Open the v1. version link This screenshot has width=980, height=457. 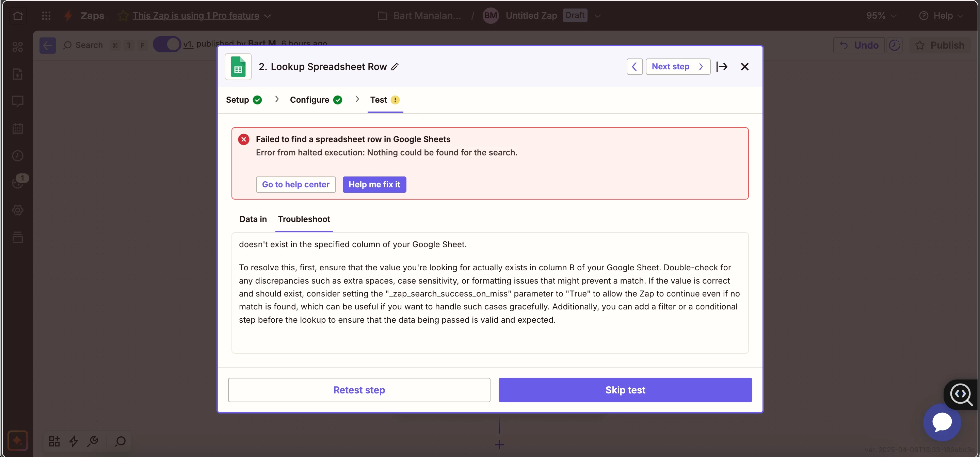click(188, 45)
